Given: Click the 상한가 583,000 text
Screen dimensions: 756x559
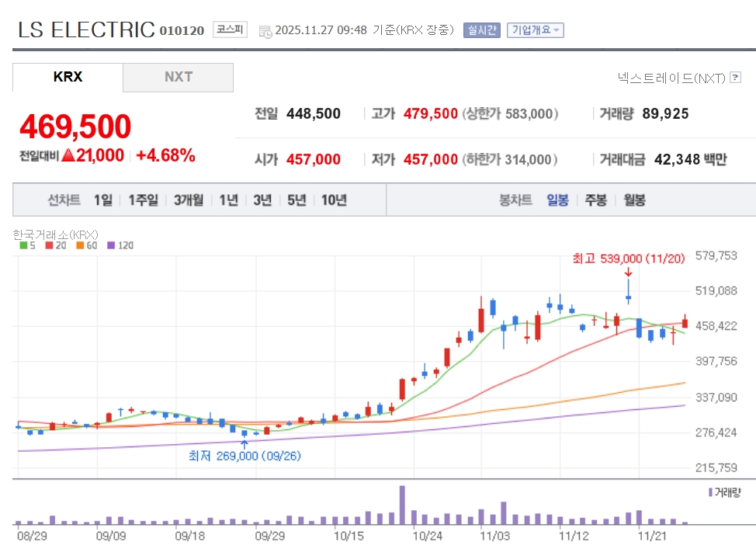Looking at the screenshot, I should click(x=510, y=114).
